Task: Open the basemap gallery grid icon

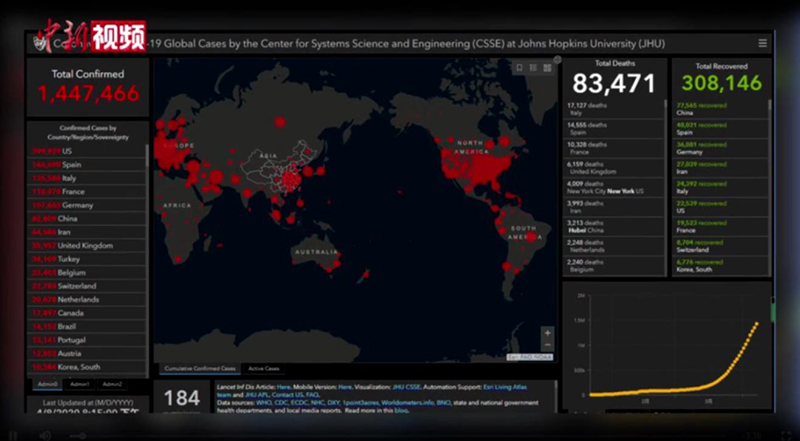Action: click(x=546, y=68)
